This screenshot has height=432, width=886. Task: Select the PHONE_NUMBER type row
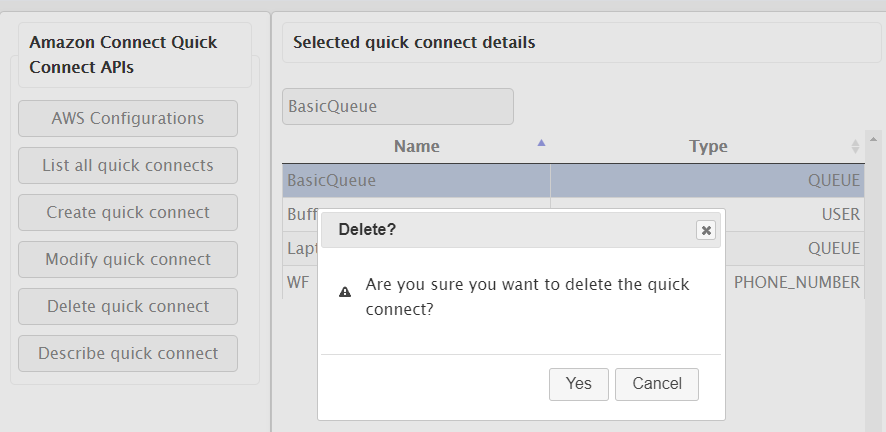[795, 282]
